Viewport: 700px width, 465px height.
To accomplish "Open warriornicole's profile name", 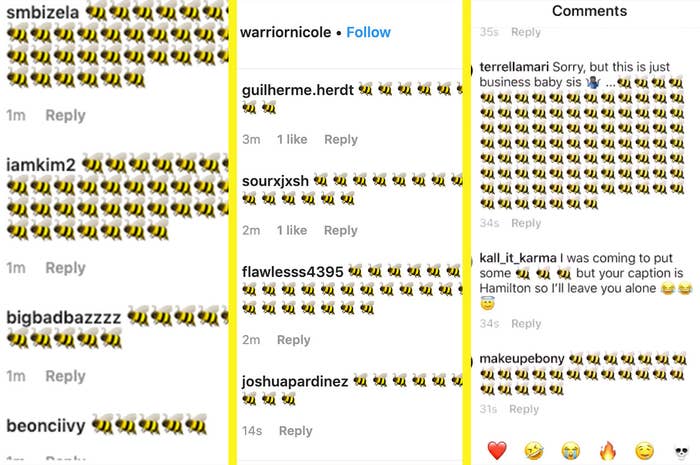I will 285,32.
